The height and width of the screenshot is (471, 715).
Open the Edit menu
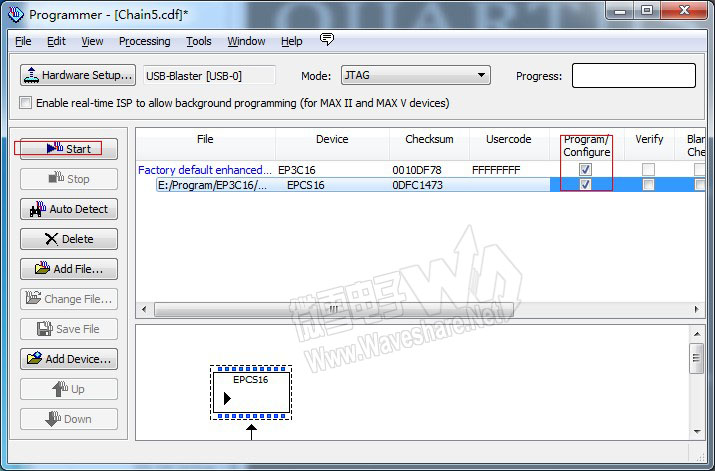coord(56,41)
